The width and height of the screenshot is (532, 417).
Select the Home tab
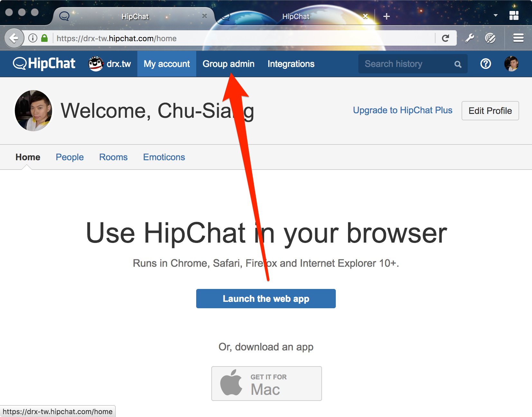pos(28,157)
